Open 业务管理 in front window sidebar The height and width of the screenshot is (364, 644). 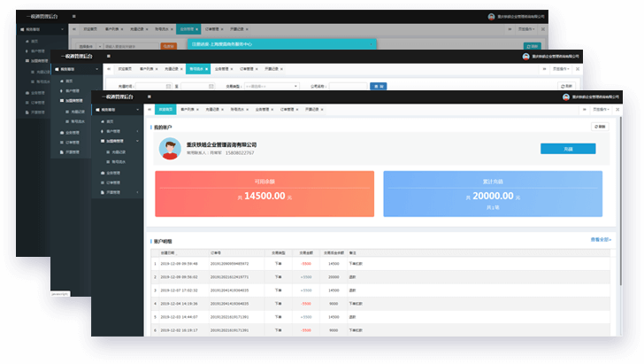pyautogui.click(x=114, y=172)
